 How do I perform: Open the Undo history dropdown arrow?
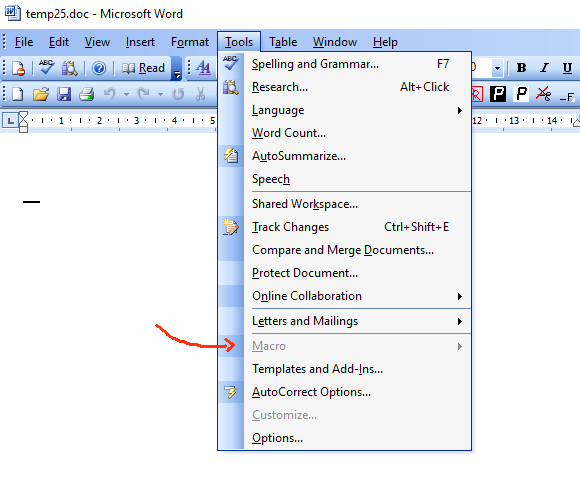click(x=126, y=94)
